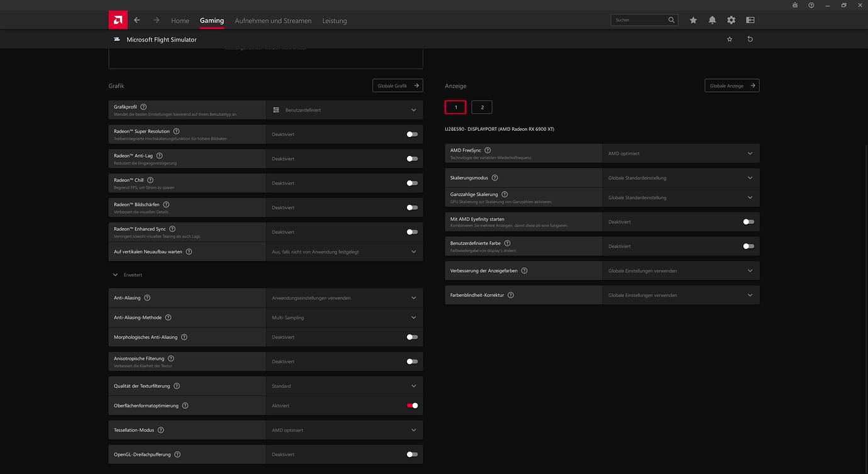
Task: Reset Microsoft Flight Simulator settings with restore icon
Action: pos(749,39)
